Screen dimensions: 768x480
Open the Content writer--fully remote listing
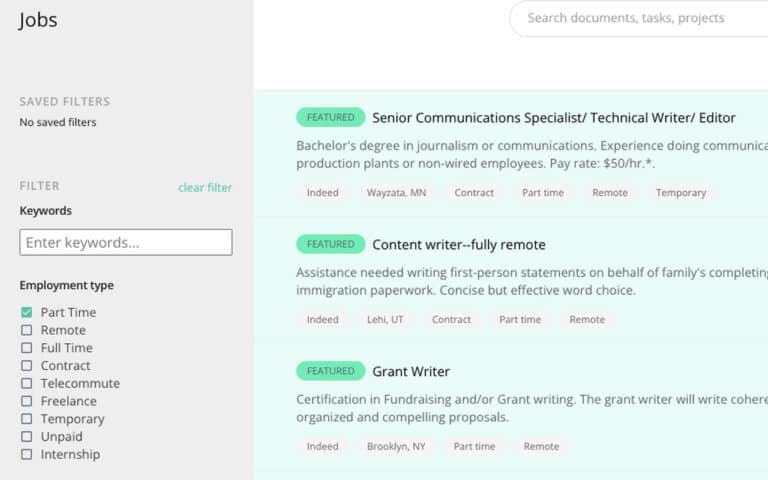pos(458,244)
